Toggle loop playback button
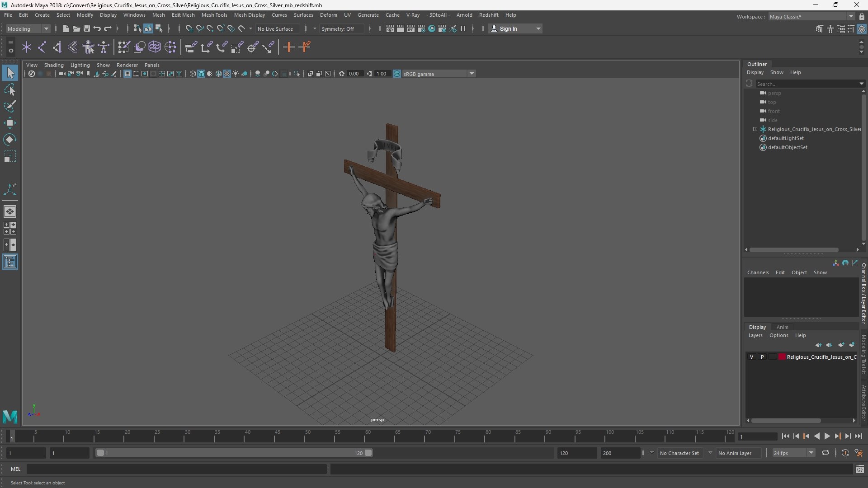The width and height of the screenshot is (868, 488). tap(826, 453)
